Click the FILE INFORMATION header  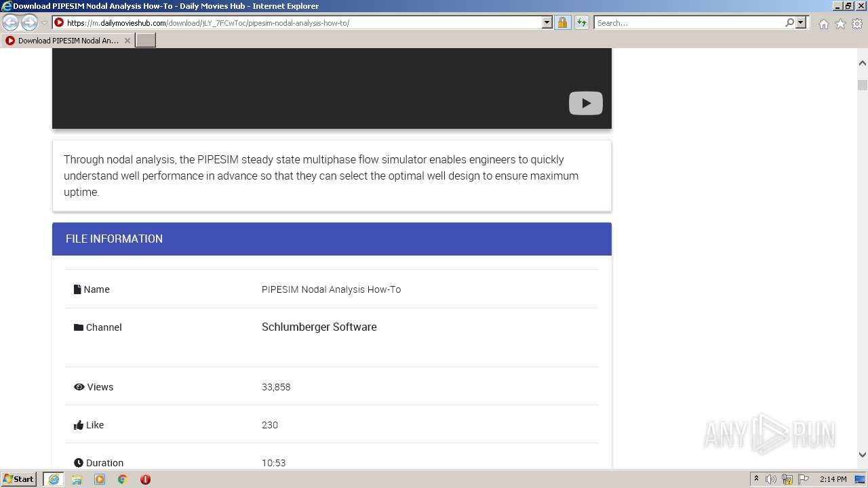click(332, 239)
